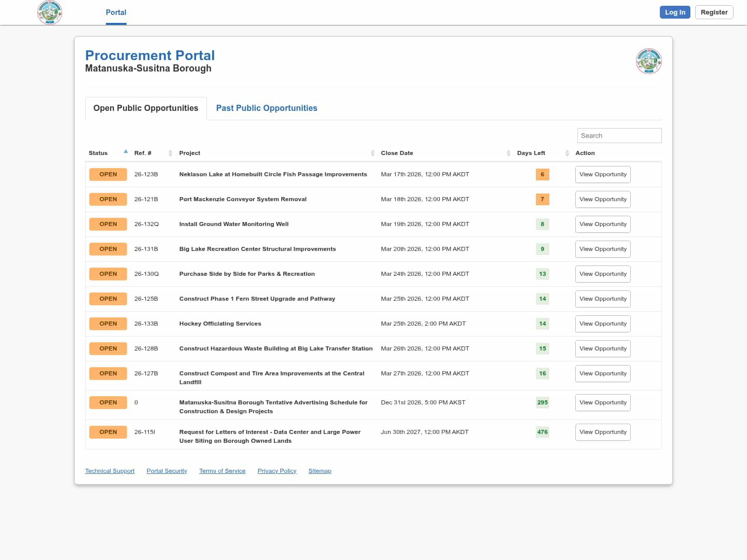The height and width of the screenshot is (560, 747).
Task: Sort by Ref. # column arrows
Action: pyautogui.click(x=170, y=153)
